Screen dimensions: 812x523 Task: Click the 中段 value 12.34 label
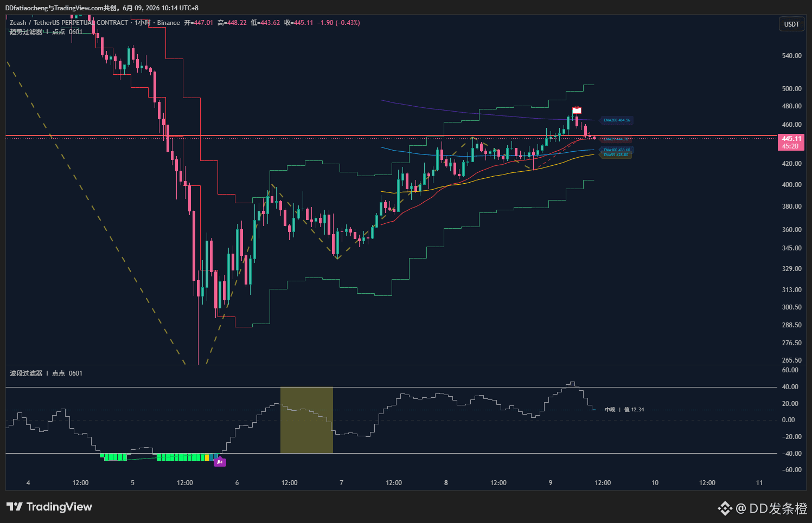(624, 410)
